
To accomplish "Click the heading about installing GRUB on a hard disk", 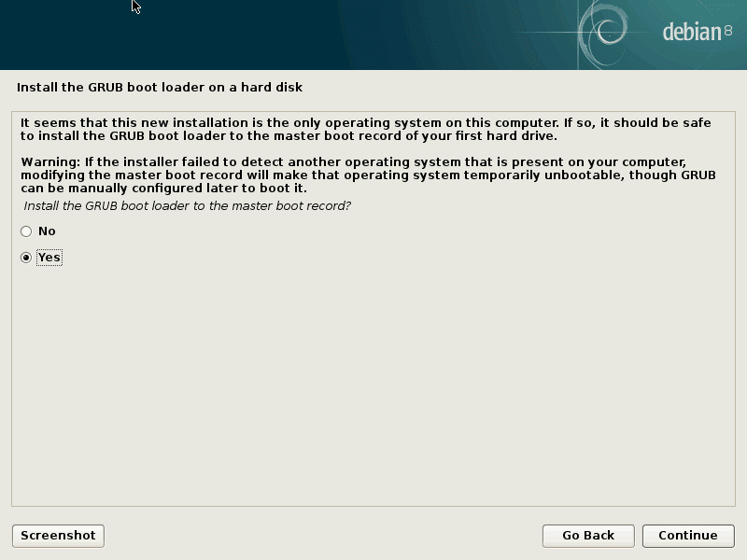I will tap(160, 88).
